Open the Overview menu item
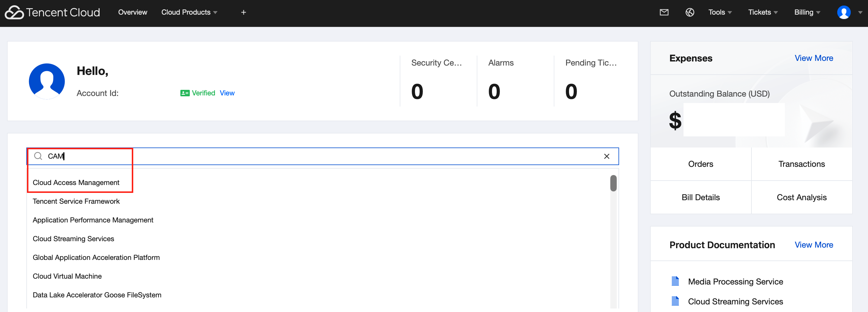868x312 pixels. [132, 13]
